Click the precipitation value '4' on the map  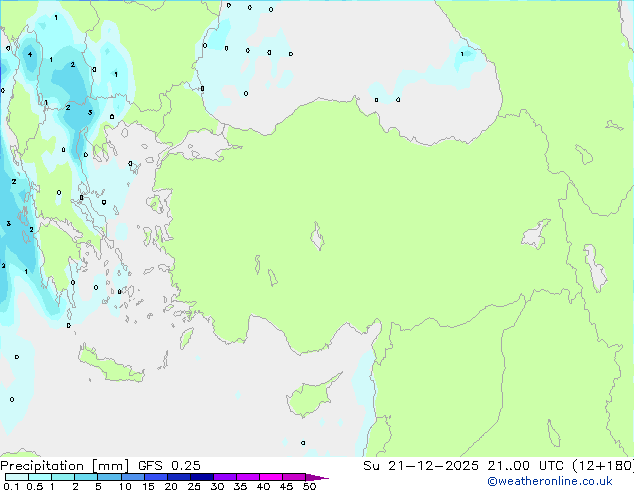[x=30, y=54]
